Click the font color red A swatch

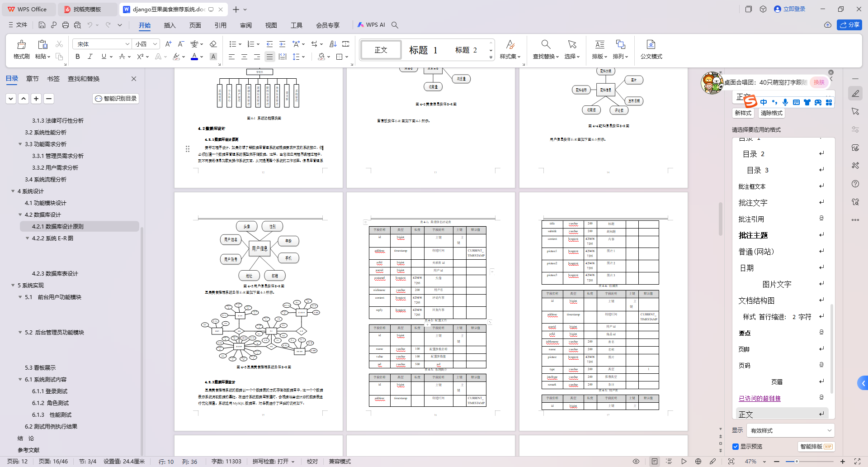click(194, 57)
